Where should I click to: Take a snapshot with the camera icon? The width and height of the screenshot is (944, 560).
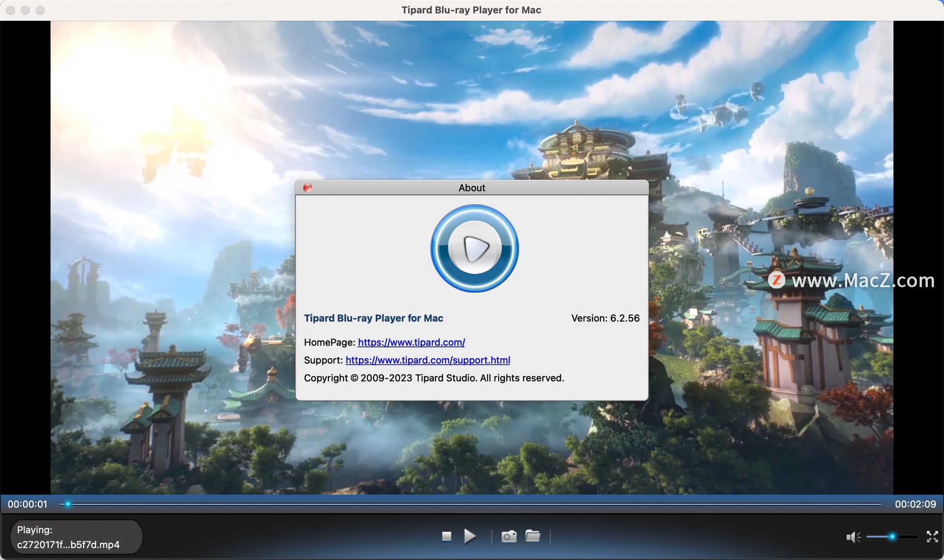(x=509, y=536)
